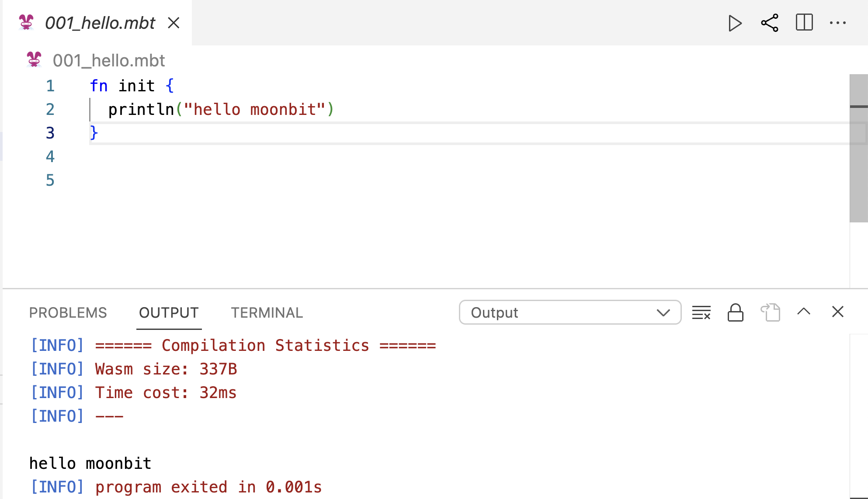The image size is (868, 499).
Task: Click the MoonBit rabbit icon in tab
Action: pos(26,22)
